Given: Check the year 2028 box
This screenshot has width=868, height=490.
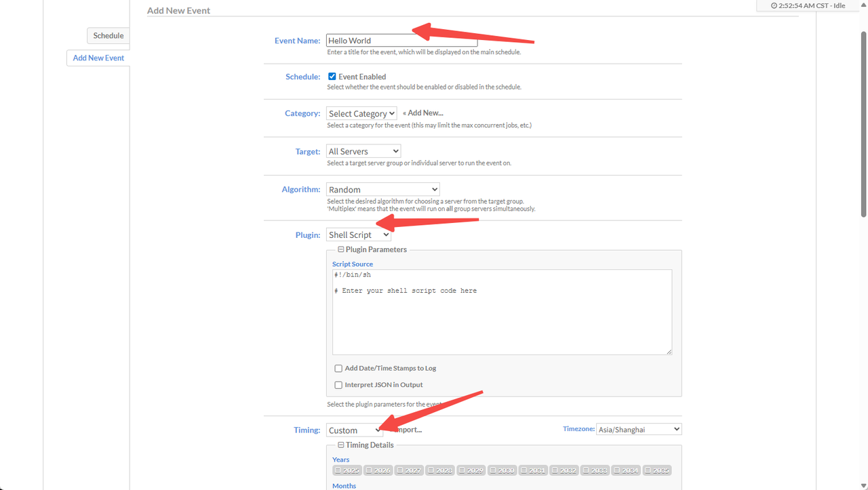Looking at the screenshot, I should click(440, 470).
